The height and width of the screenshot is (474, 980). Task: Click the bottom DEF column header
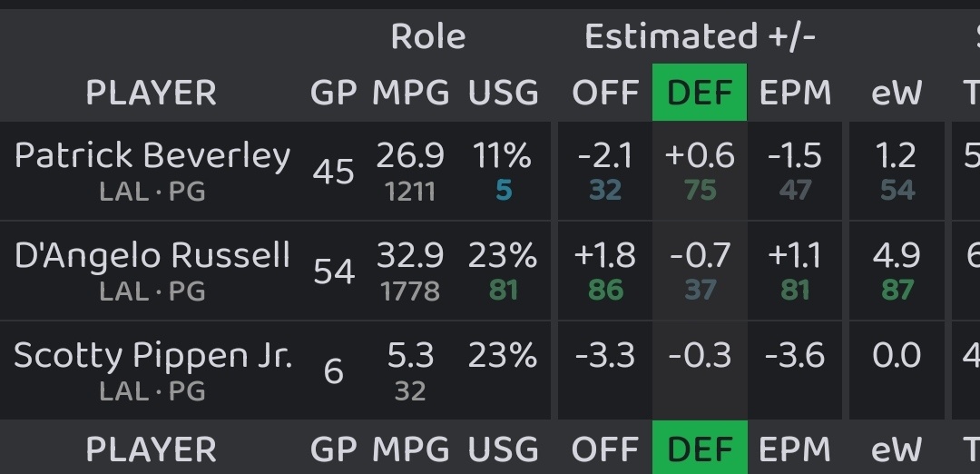(700, 447)
